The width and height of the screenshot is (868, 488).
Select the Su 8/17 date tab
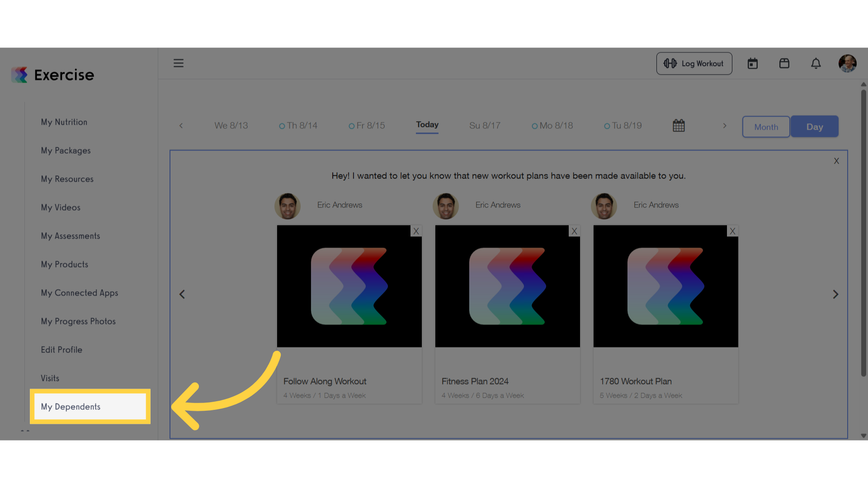(485, 126)
